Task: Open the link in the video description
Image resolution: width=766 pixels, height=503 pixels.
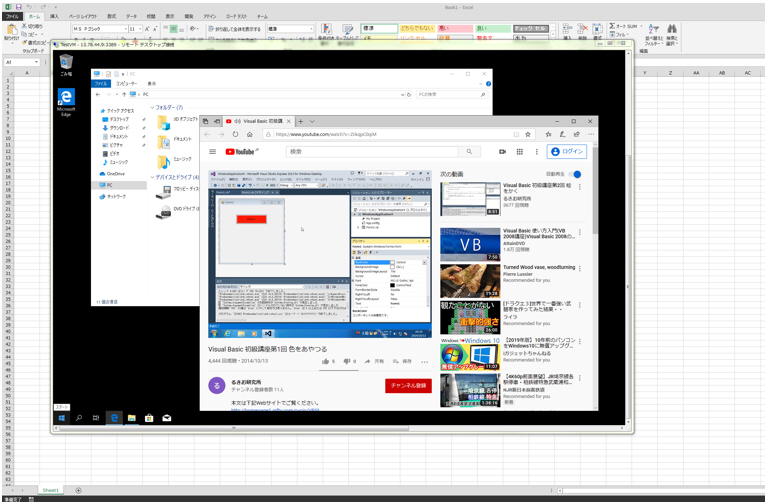Action: (x=276, y=409)
